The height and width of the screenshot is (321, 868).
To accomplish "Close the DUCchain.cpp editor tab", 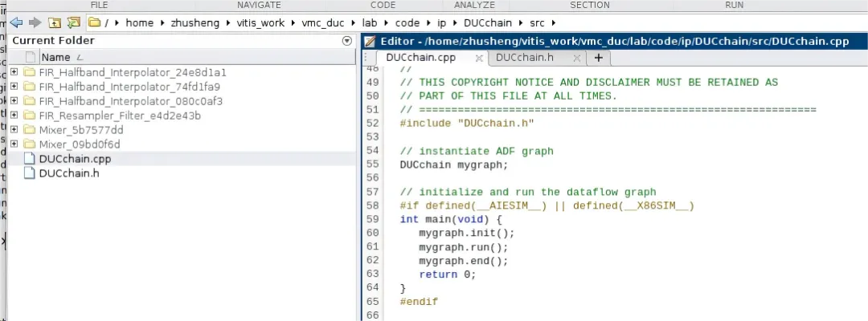I will tap(479, 59).
